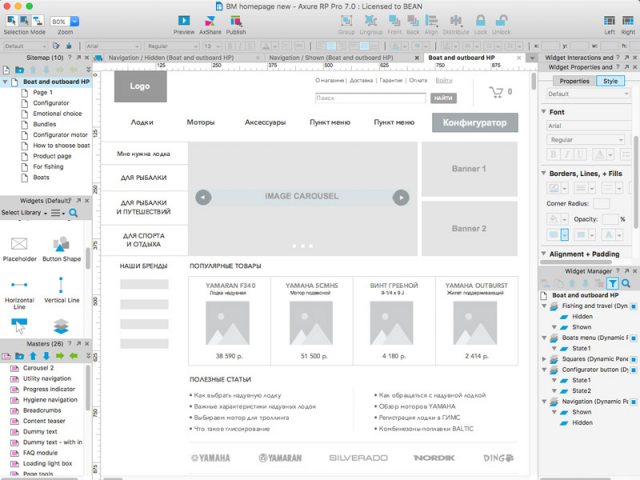Screen dimensions: 640x480
Task: Open the page tabs list dropdown arrow
Action: (532, 58)
